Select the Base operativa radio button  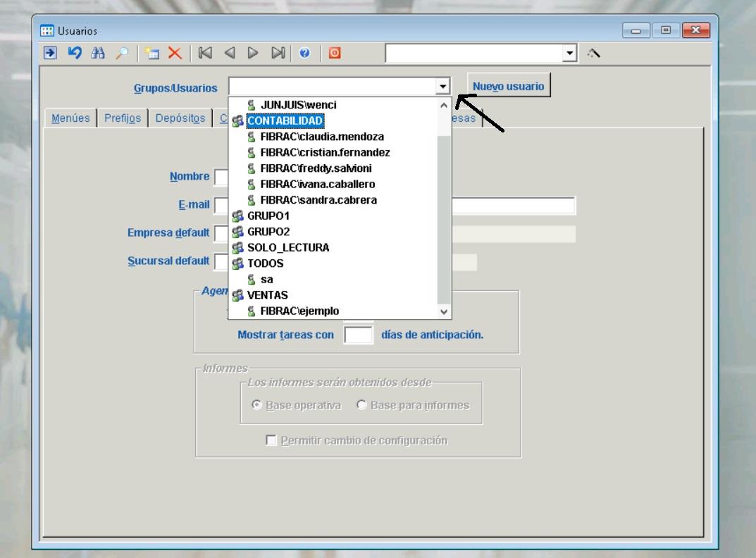pyautogui.click(x=257, y=405)
